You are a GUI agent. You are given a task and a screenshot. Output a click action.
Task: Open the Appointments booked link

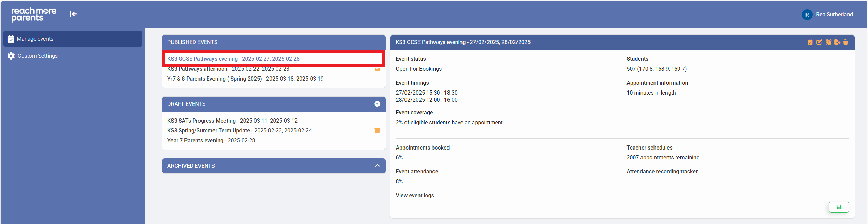(x=422, y=148)
